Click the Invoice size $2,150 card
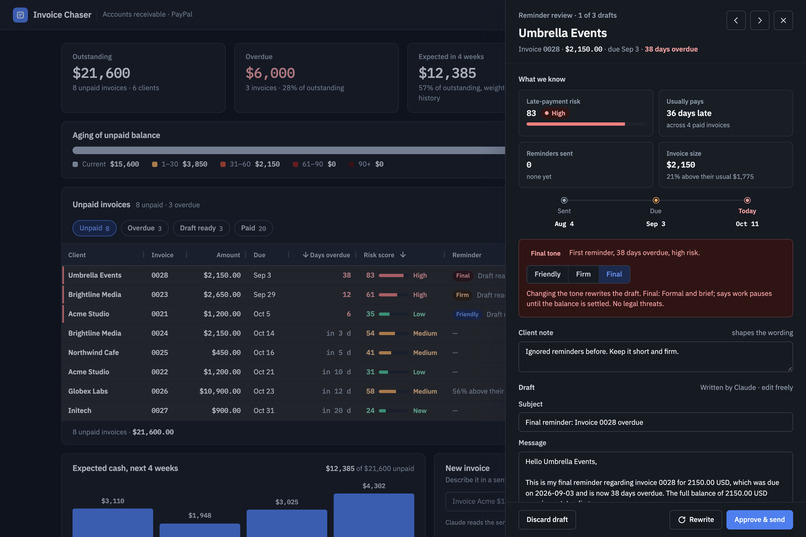Image resolution: width=806 pixels, height=537 pixels. (725, 165)
